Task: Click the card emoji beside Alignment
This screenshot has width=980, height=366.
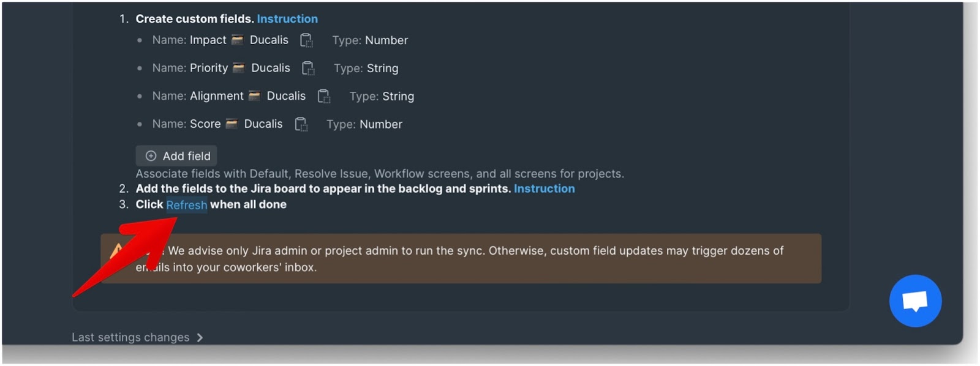Action: click(x=254, y=95)
